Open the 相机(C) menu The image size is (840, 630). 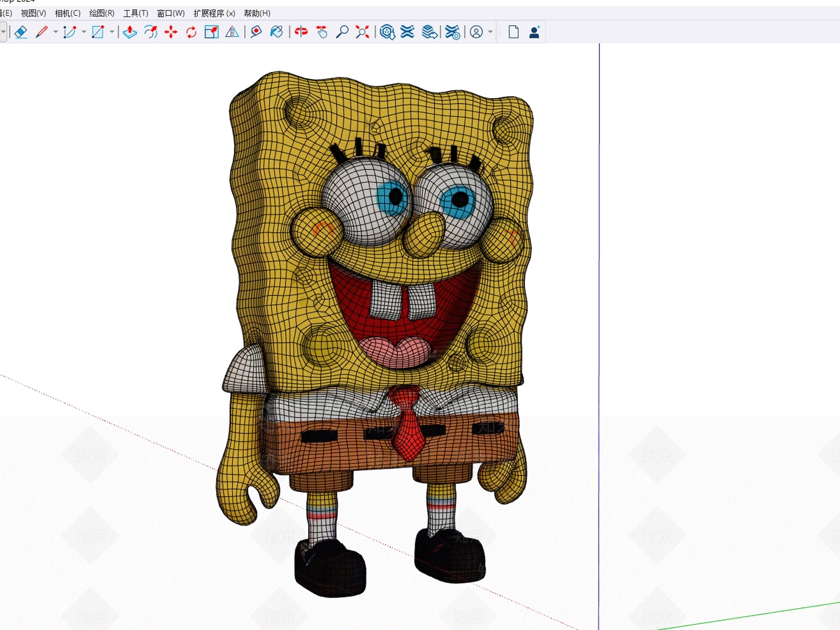68,13
